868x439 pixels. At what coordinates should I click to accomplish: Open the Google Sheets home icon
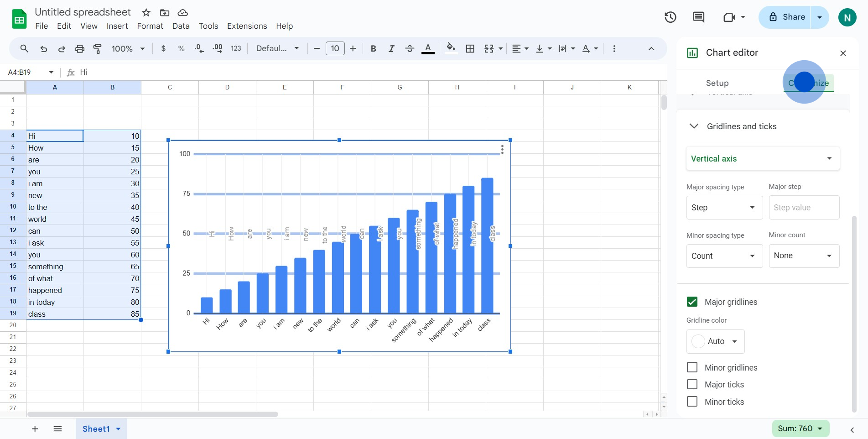[x=19, y=19]
